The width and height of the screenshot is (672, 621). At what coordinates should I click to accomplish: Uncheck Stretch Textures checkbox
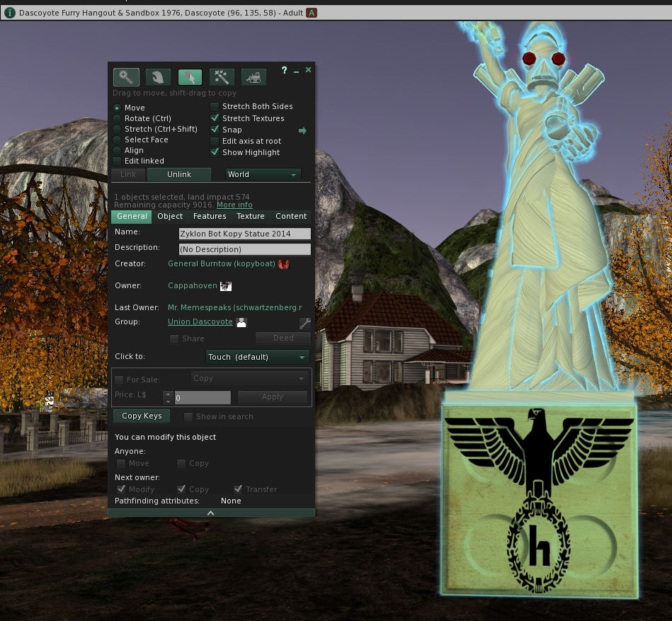pos(215,118)
